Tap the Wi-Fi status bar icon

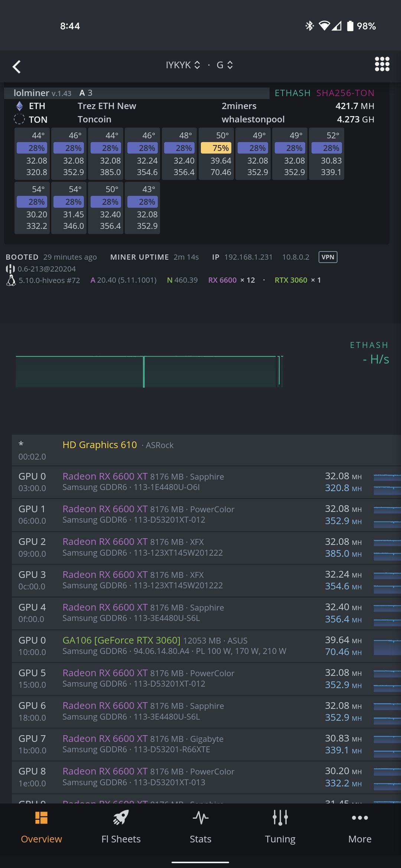(x=324, y=26)
